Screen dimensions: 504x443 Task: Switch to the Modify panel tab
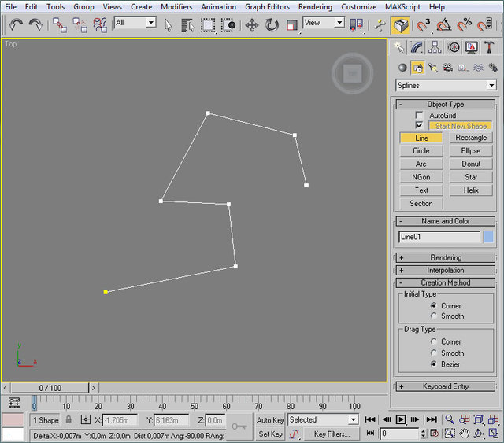416,47
